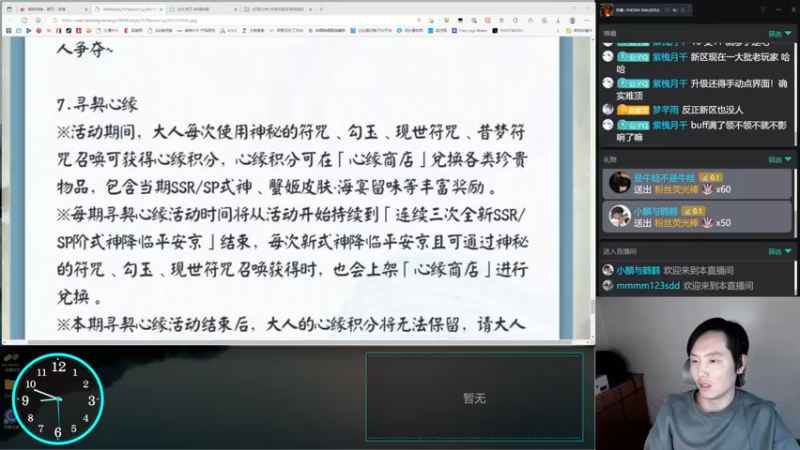Open the ASUS bookmark
The height and width of the screenshot is (450, 800).
point(228,31)
